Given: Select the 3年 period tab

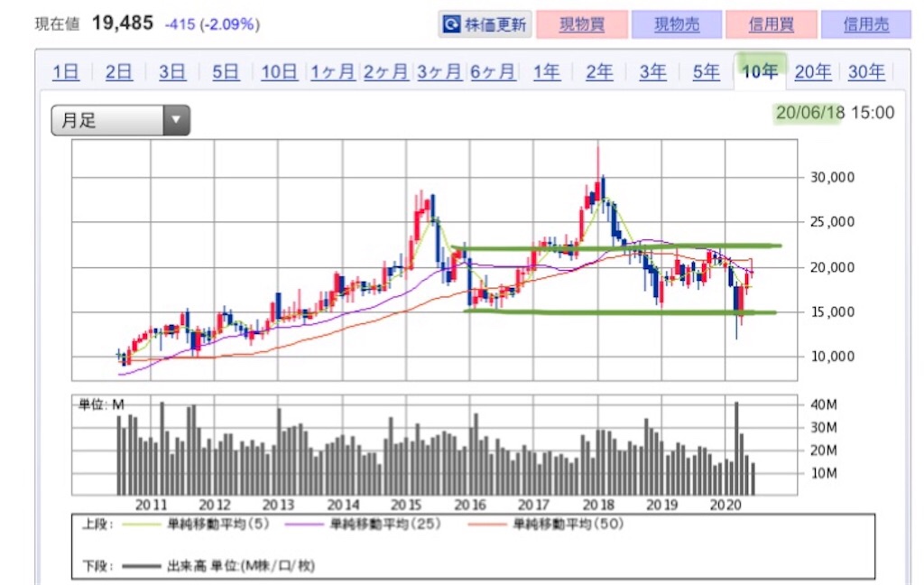Looking at the screenshot, I should click(x=653, y=72).
